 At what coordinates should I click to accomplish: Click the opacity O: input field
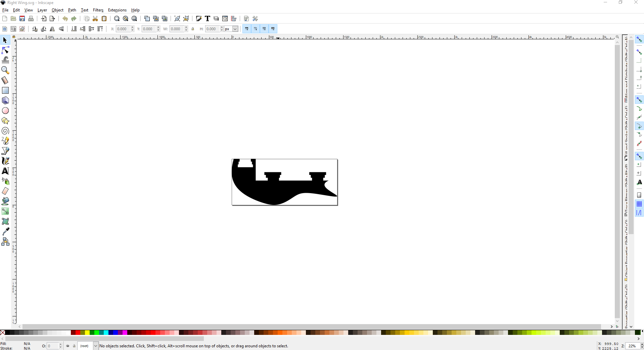tap(53, 346)
